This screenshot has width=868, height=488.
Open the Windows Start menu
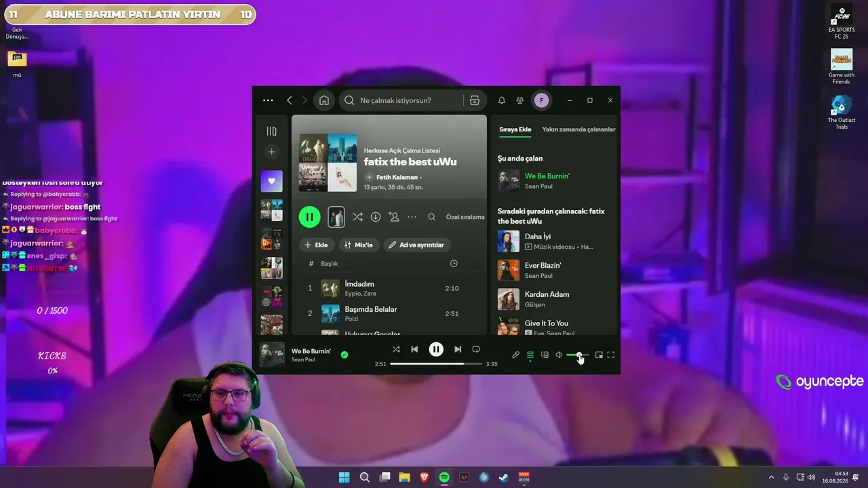click(x=344, y=477)
